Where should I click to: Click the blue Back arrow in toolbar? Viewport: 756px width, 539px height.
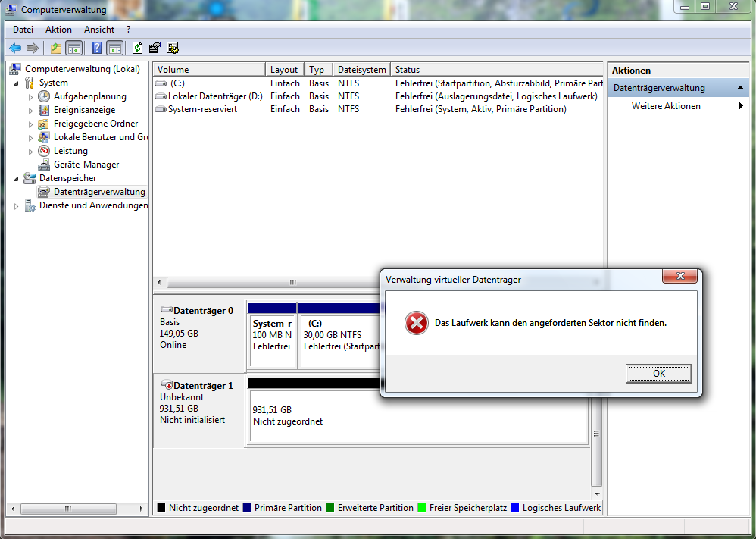pyautogui.click(x=15, y=48)
